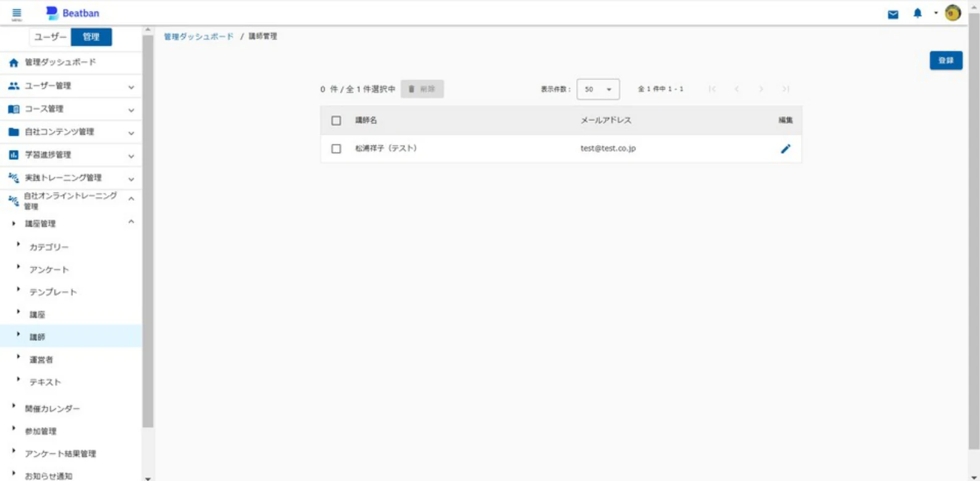This screenshot has height=481, width=980.
Task: Open the user avatar menu
Action: (953, 13)
